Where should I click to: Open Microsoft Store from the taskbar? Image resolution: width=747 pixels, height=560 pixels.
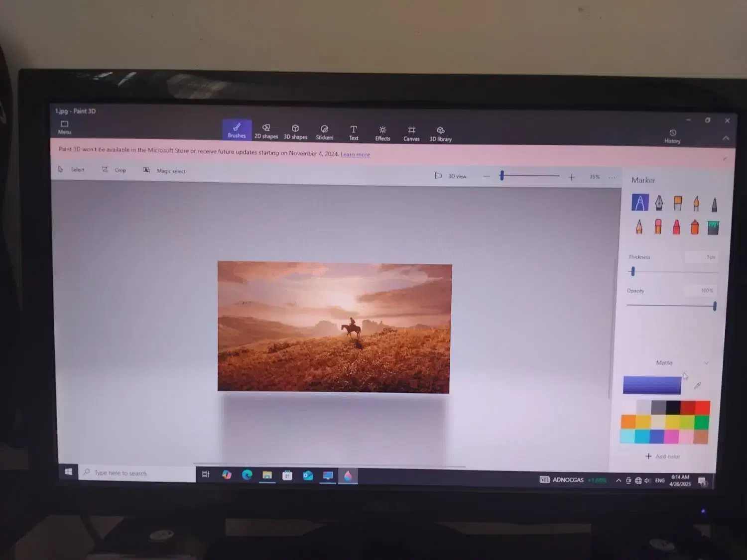pos(287,475)
